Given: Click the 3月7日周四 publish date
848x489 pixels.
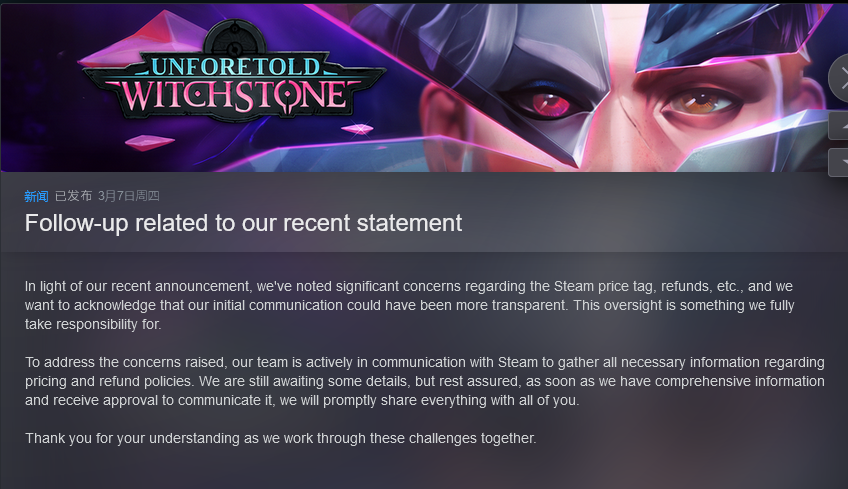Looking at the screenshot, I should click(129, 196).
